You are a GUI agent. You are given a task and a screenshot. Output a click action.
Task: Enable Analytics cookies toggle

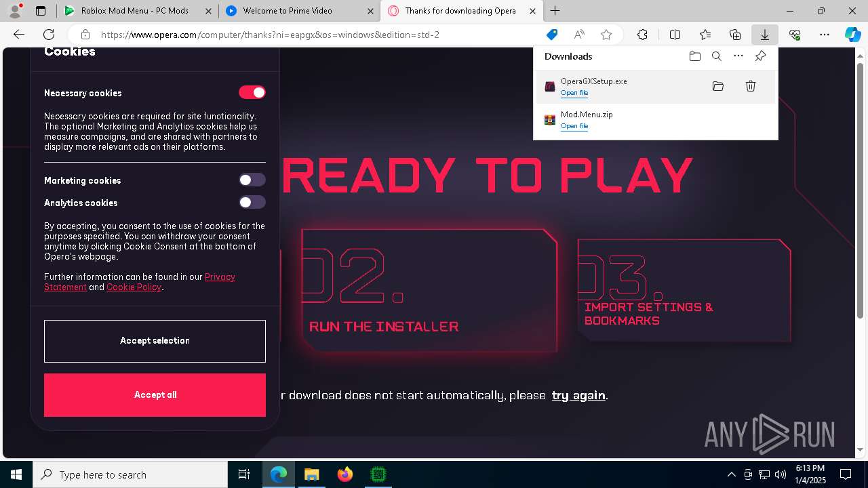tap(252, 202)
